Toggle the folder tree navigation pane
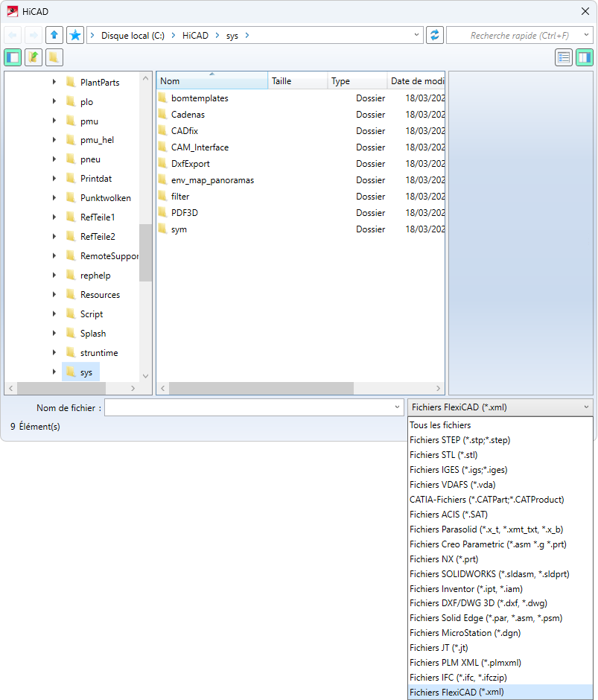The height and width of the screenshot is (700, 598). pos(13,57)
